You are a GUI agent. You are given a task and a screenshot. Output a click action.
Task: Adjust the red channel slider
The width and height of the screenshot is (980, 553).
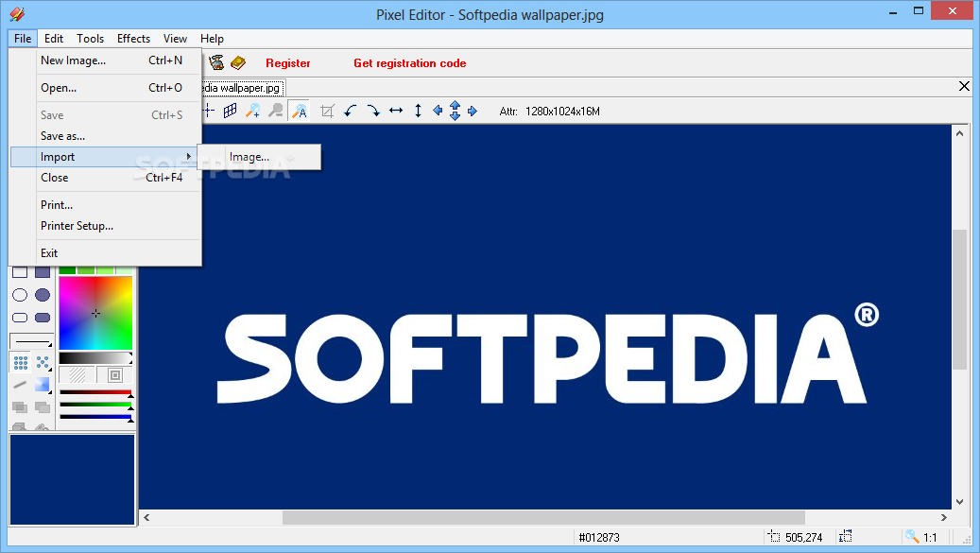(95, 393)
